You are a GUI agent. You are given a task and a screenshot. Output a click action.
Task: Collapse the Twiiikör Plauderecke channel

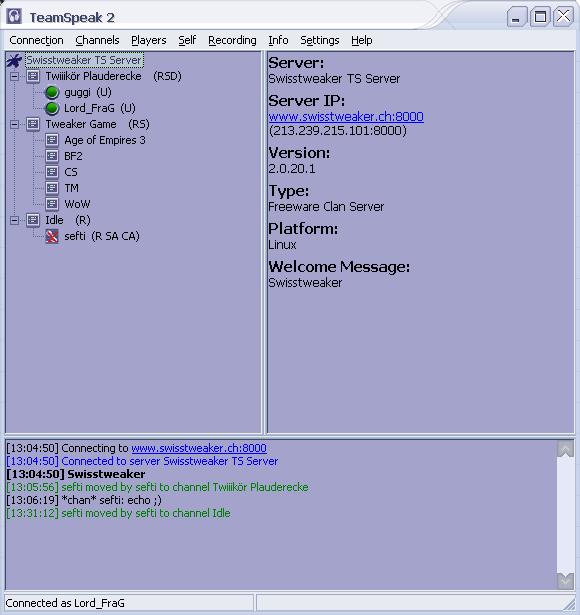(x=15, y=76)
